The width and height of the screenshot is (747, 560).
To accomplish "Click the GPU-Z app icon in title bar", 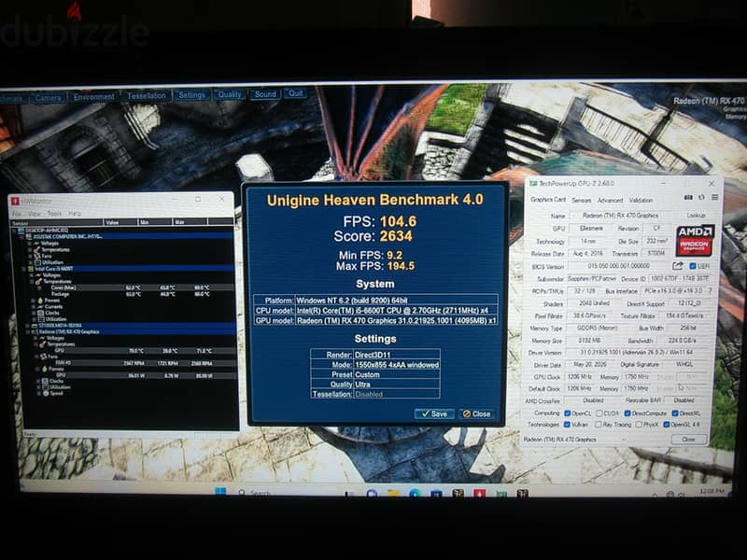I will (533, 183).
